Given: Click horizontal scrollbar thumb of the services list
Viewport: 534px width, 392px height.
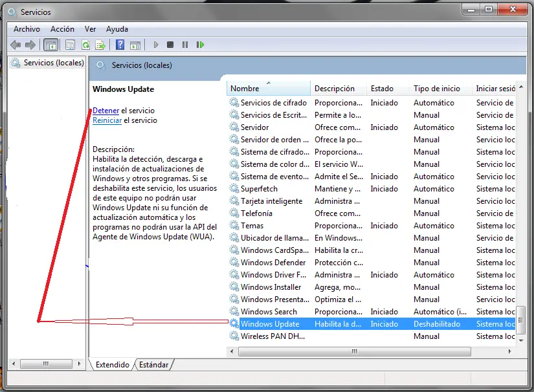Looking at the screenshot, I should coord(355,351).
